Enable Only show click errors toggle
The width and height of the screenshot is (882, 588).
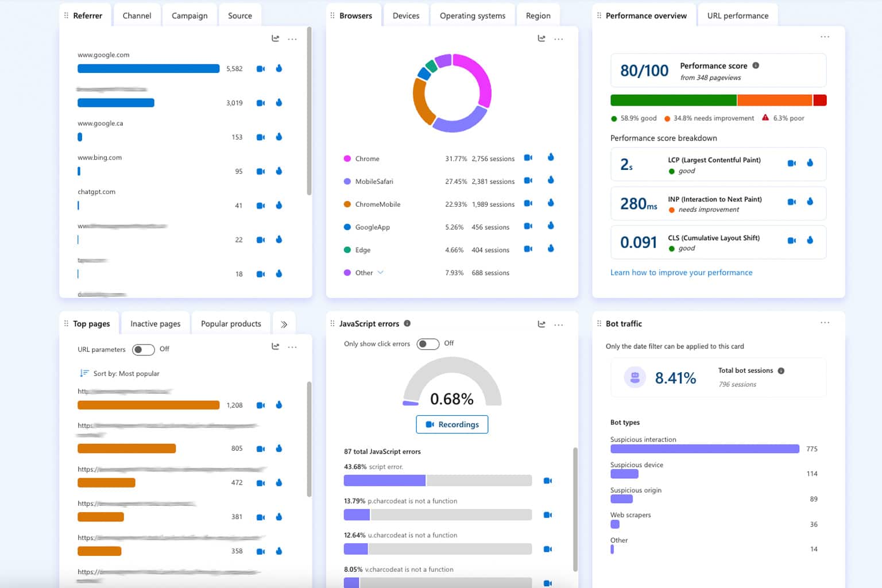(x=428, y=344)
